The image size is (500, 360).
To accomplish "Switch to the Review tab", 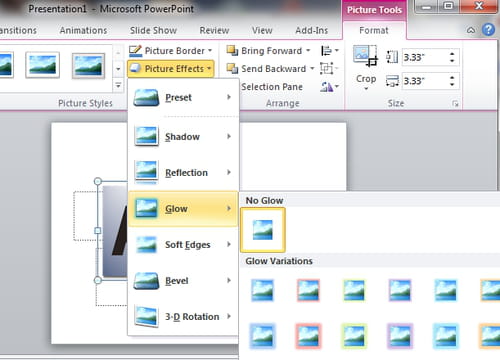I will pos(214,30).
